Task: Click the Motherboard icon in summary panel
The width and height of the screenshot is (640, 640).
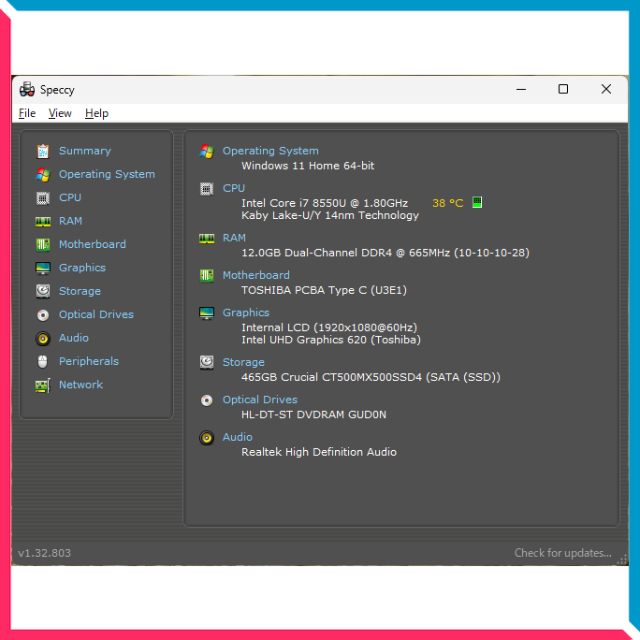Action: pos(207,276)
